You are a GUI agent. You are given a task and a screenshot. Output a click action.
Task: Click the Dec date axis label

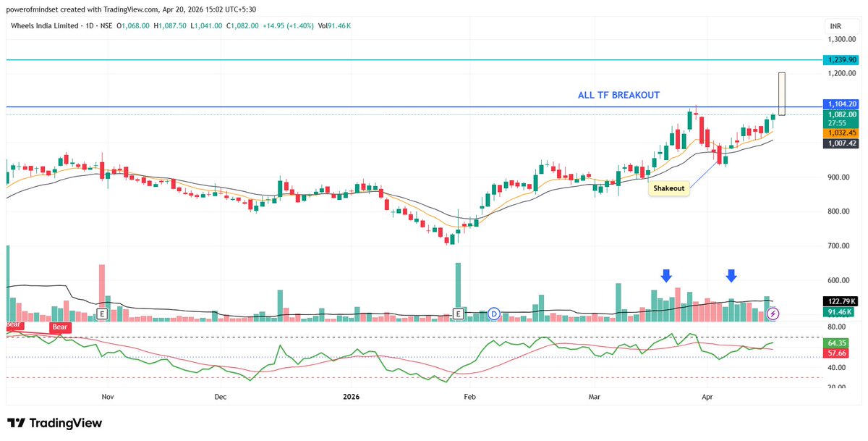[x=221, y=397]
